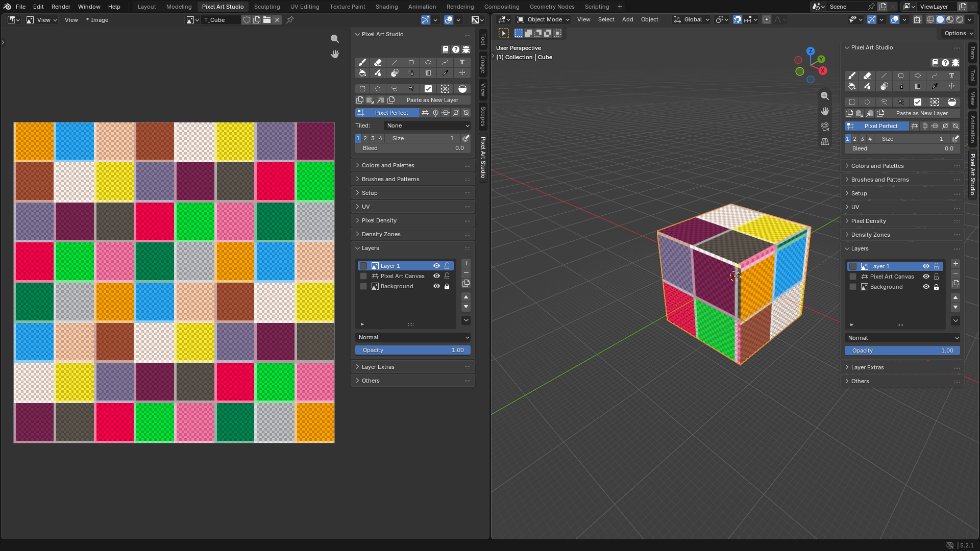Image resolution: width=980 pixels, height=551 pixels.
Task: Toggle Pixel Perfect in the 3D viewport panel
Action: pyautogui.click(x=876, y=126)
